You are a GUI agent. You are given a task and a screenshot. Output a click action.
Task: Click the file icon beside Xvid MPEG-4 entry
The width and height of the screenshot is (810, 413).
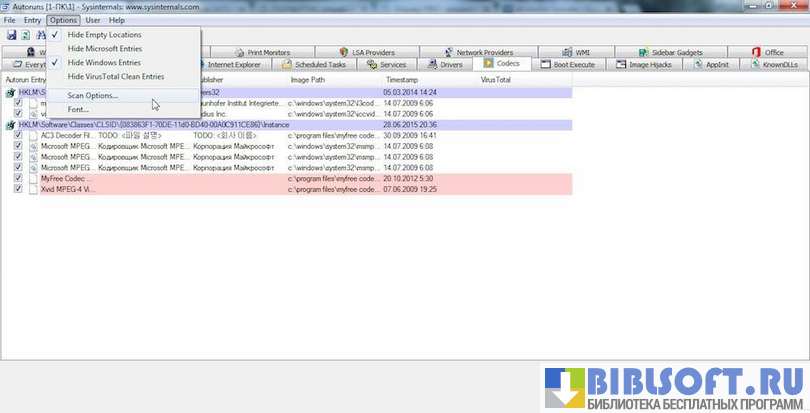coord(32,189)
